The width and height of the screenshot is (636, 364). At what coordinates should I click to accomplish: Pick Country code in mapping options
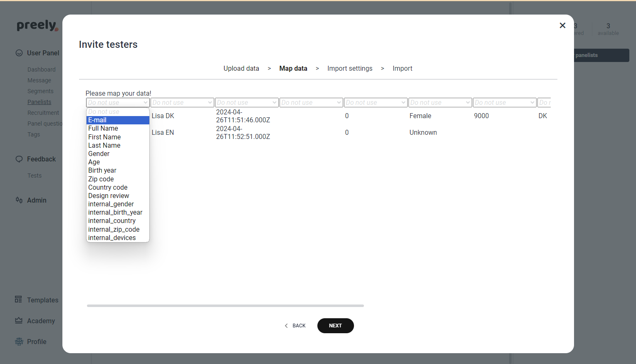click(x=118, y=187)
